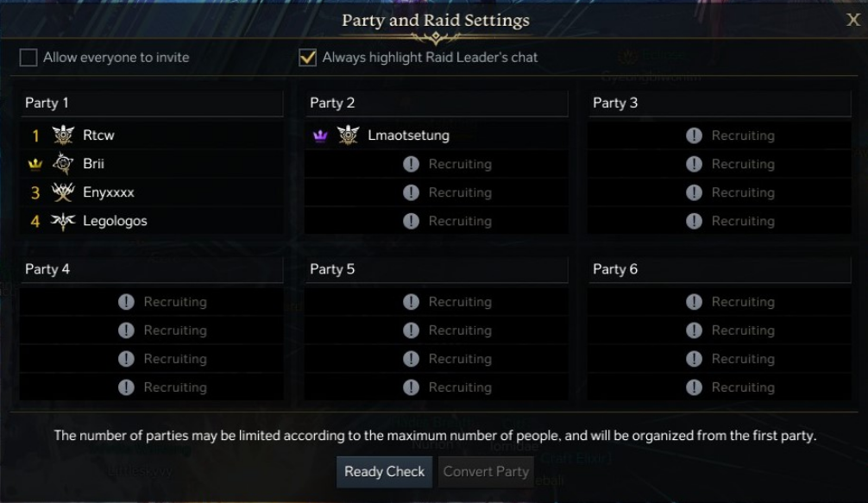The width and height of the screenshot is (868, 503).
Task: Click the class icon next to Legologos
Action: [63, 221]
